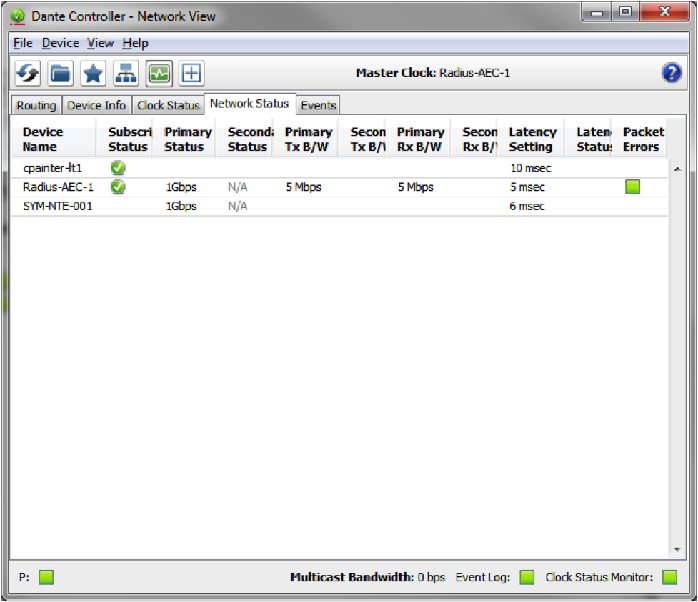Click the plus channel groups toolbar icon

pyautogui.click(x=191, y=73)
